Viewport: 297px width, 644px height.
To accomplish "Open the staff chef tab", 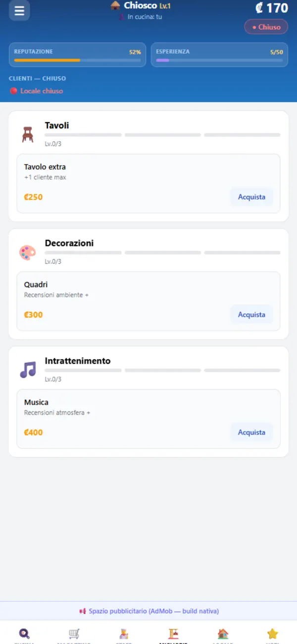I will [124, 634].
